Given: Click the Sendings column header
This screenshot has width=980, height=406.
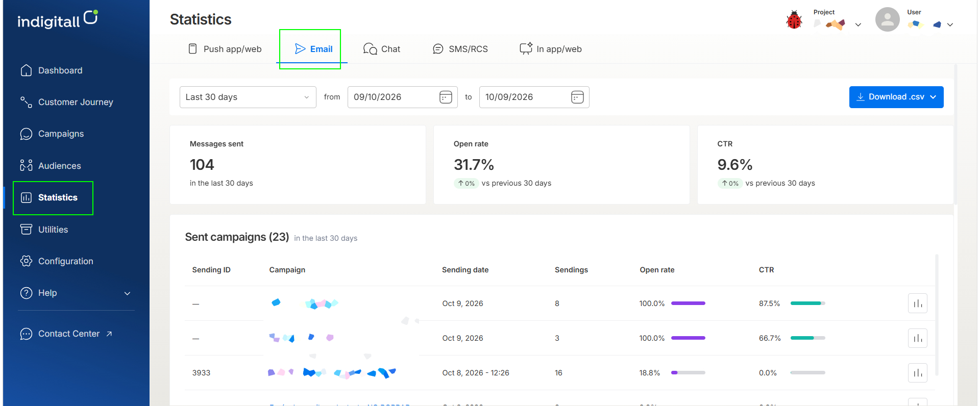Looking at the screenshot, I should tap(571, 270).
